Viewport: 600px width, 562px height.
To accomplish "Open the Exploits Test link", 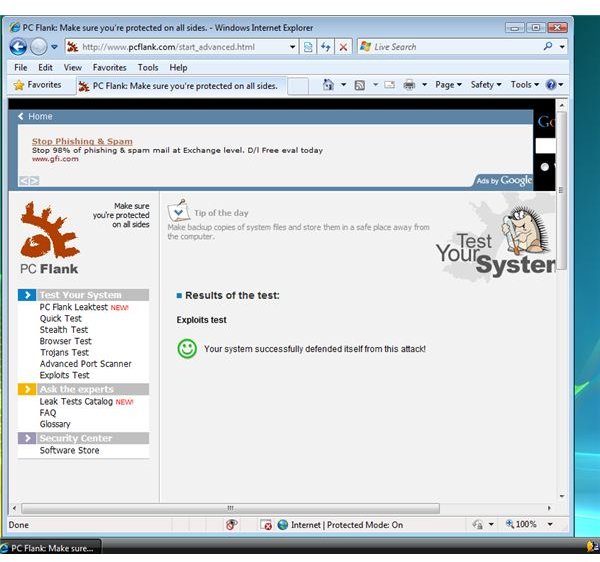I will (64, 375).
